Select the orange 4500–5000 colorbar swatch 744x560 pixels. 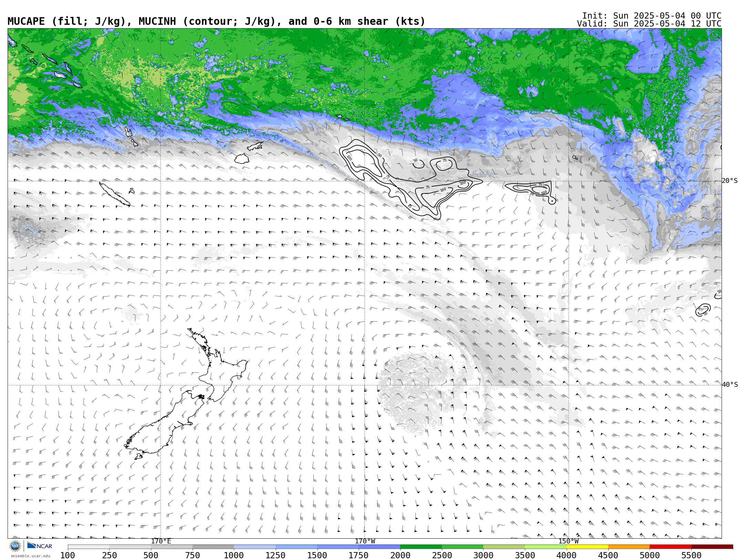tap(629, 547)
